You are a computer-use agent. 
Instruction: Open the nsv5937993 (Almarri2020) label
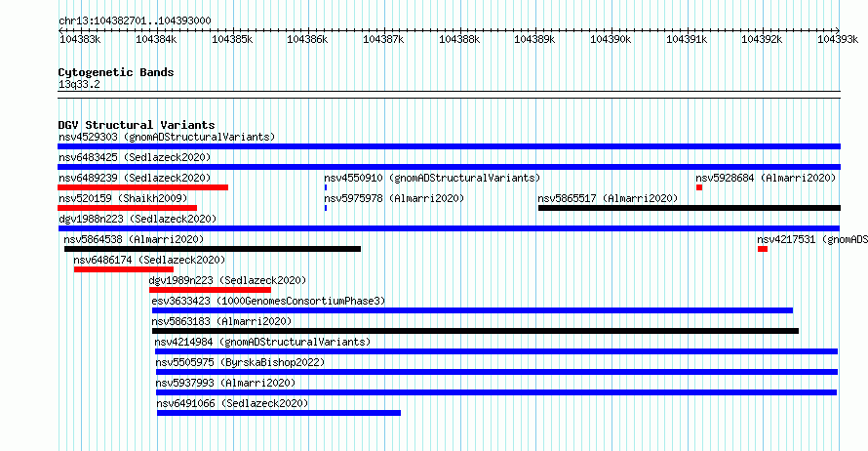(x=225, y=383)
